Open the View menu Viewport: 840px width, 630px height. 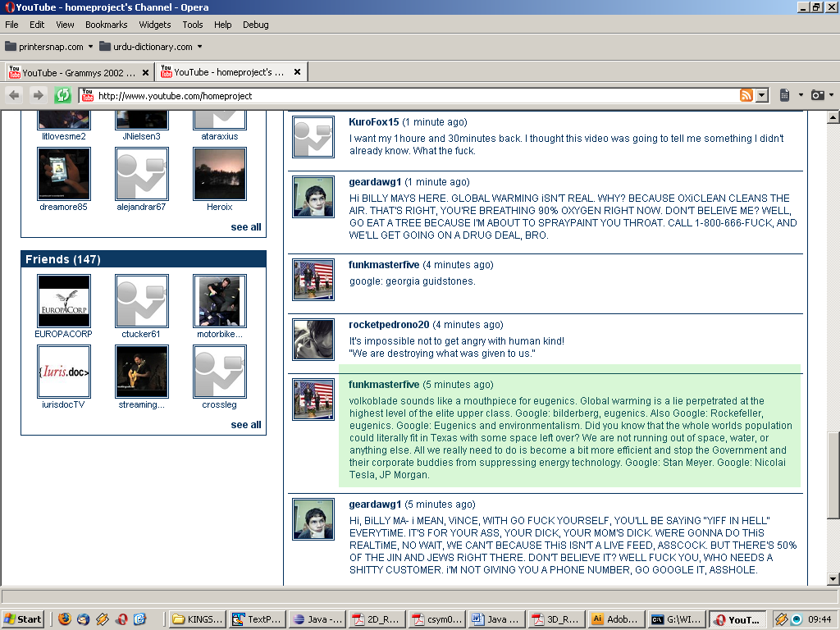[65, 25]
